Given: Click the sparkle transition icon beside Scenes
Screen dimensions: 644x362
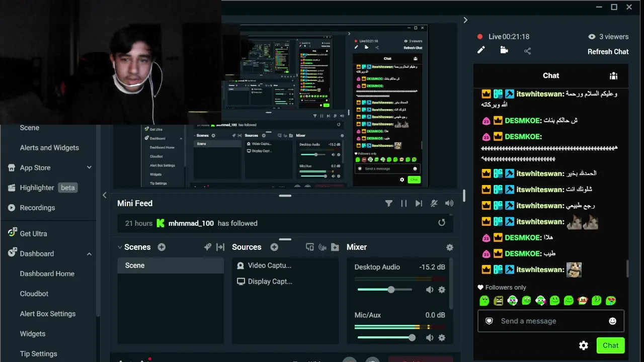Looking at the screenshot, I should [x=207, y=247].
